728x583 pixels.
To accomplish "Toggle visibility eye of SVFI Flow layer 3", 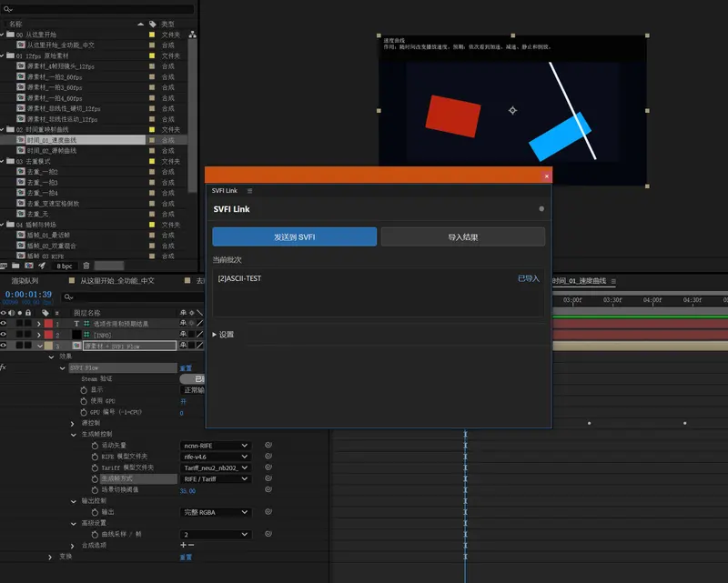I will tap(4, 346).
